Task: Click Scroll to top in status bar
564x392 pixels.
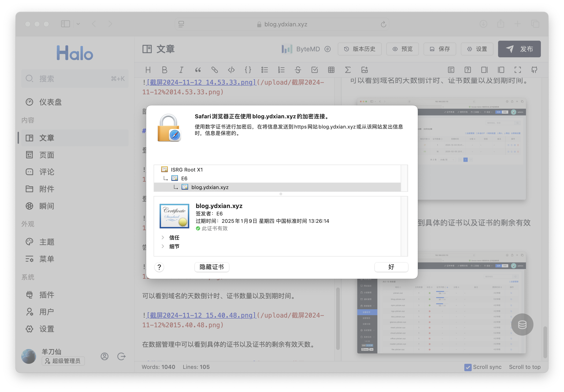Action: pyautogui.click(x=525, y=367)
